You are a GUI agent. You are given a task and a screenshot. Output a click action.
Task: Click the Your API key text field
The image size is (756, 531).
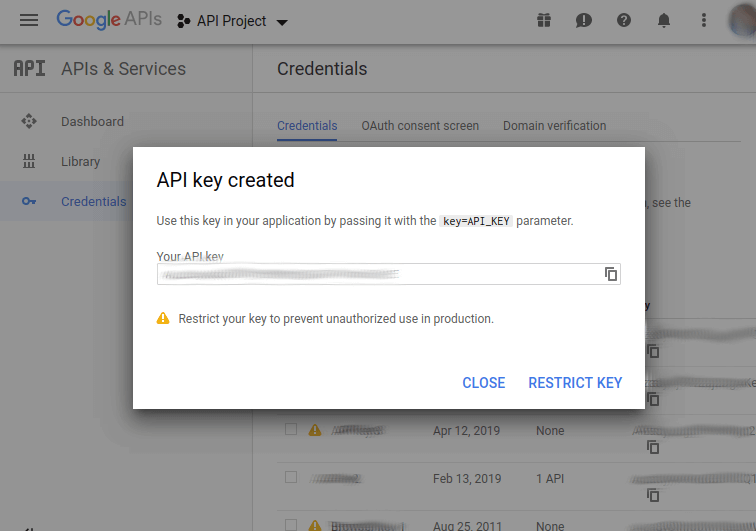click(x=378, y=274)
